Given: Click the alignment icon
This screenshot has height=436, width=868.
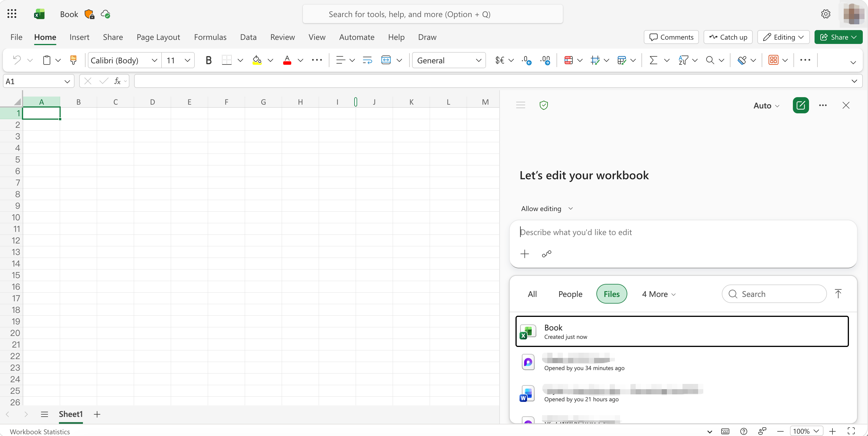Looking at the screenshot, I should [x=341, y=60].
